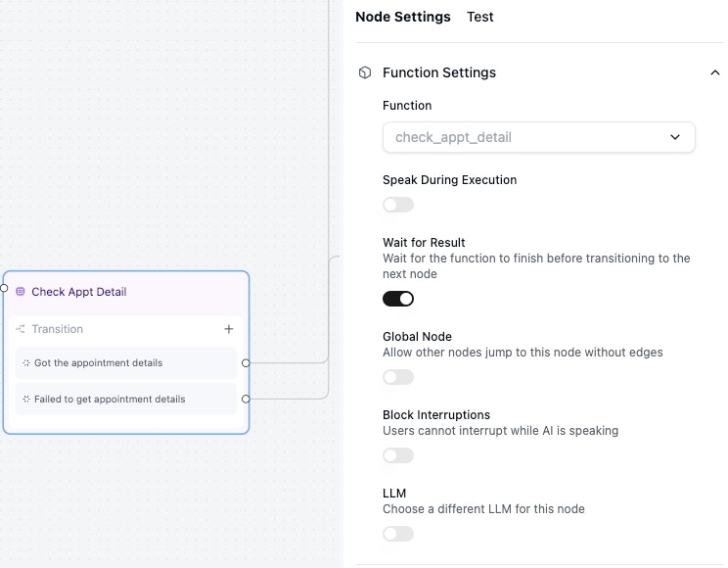
Task: Collapse the Function Settings section chevron
Action: 715,72
